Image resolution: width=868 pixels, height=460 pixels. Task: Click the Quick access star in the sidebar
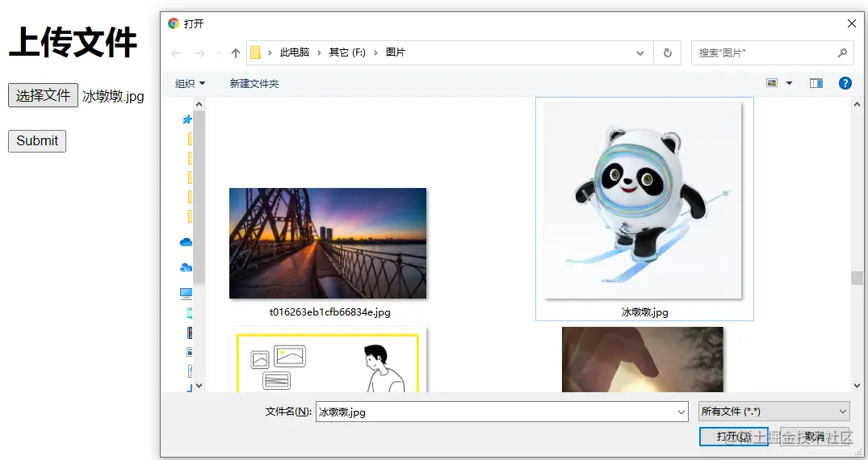187,119
